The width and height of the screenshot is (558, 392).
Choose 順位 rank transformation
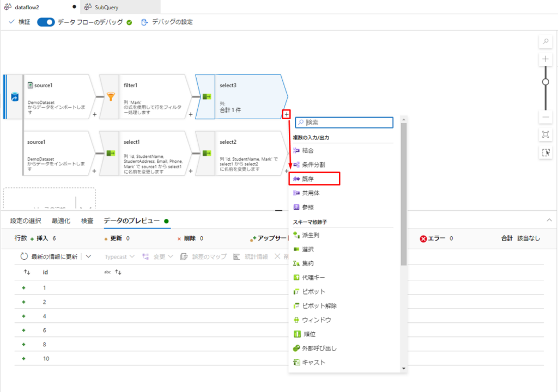(x=304, y=334)
